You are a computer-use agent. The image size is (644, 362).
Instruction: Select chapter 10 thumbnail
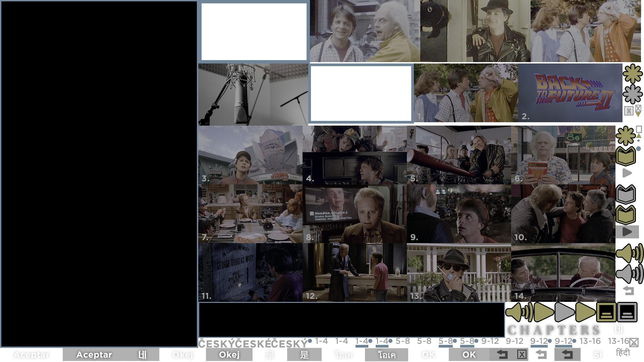(x=563, y=214)
